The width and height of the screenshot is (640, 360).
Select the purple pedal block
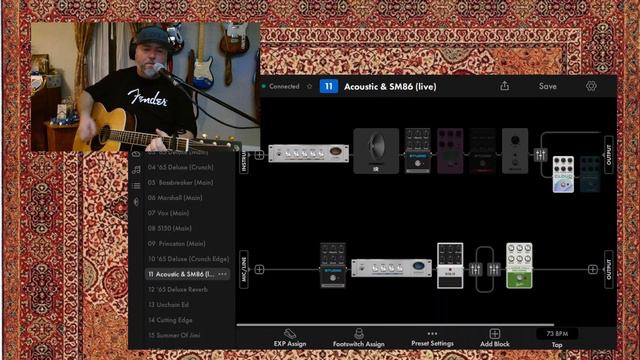450,151
